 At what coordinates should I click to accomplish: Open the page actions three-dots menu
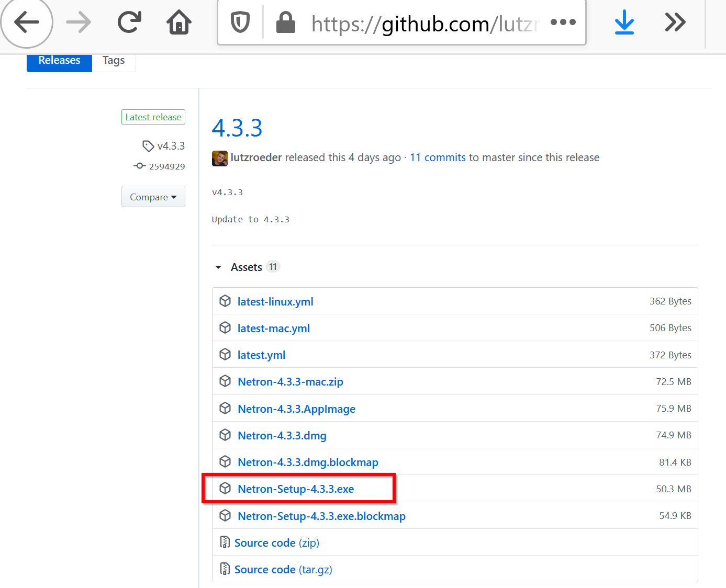[x=563, y=22]
